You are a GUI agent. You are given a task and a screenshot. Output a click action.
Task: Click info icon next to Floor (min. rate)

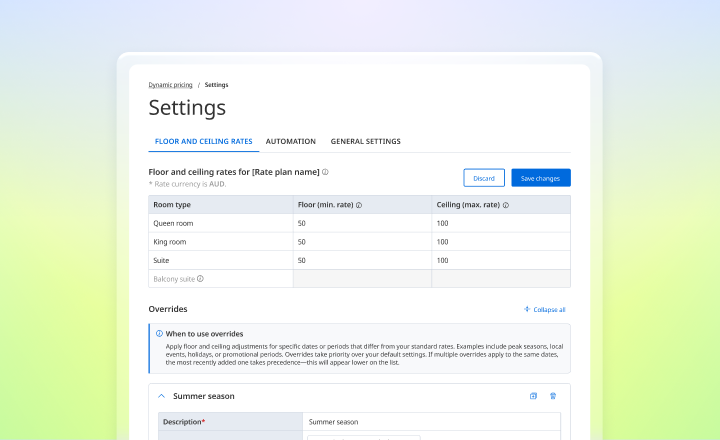[x=359, y=205]
